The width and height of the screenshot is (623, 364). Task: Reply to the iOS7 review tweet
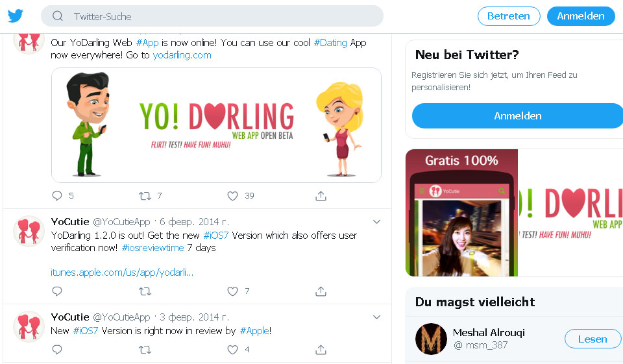(57, 350)
